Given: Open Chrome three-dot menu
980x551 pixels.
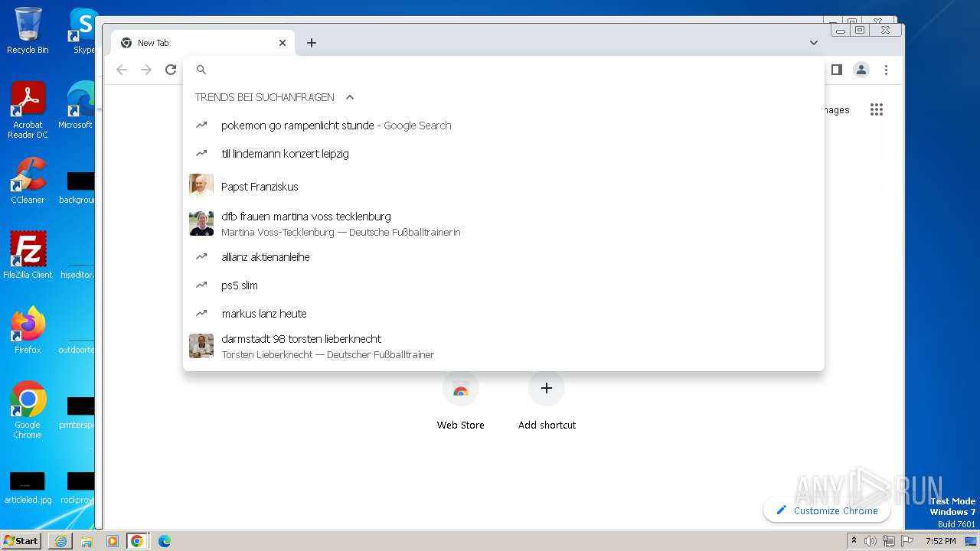Looking at the screenshot, I should pyautogui.click(x=886, y=70).
